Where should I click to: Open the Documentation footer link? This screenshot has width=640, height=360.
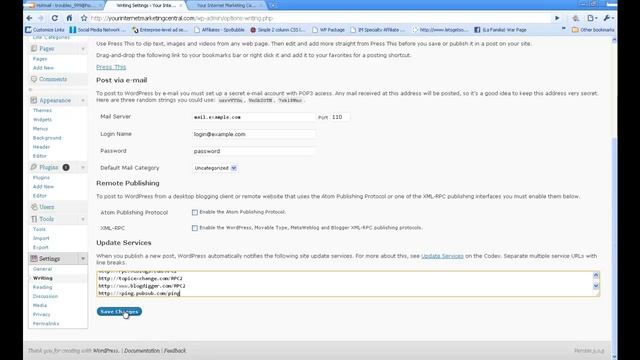[x=142, y=351]
